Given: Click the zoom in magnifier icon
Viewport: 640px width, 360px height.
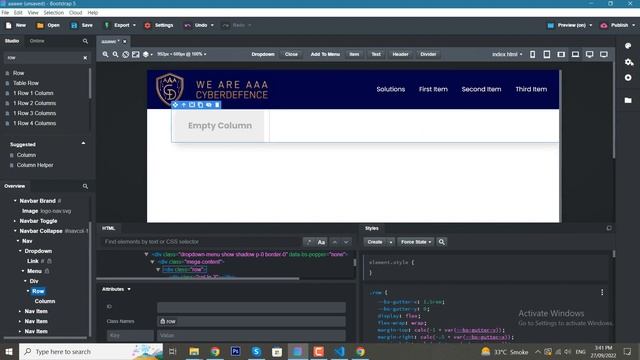Looking at the screenshot, I should (105, 54).
